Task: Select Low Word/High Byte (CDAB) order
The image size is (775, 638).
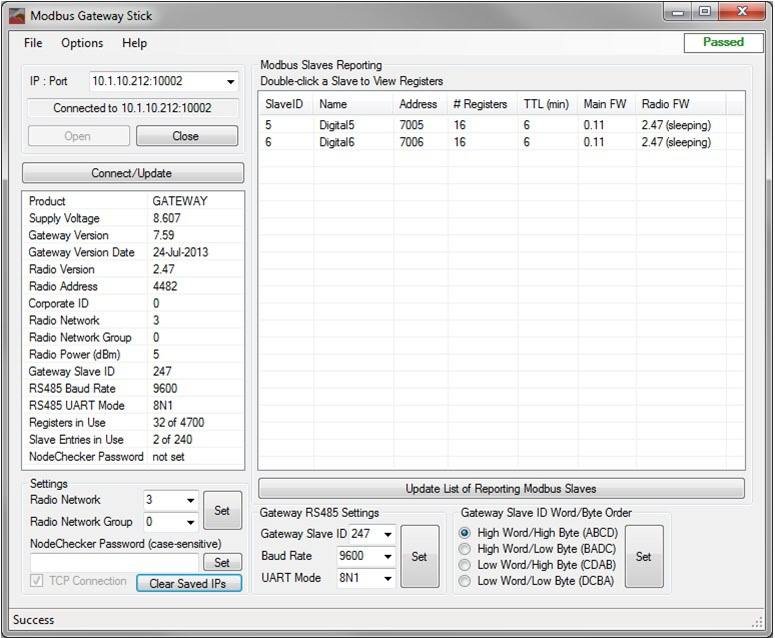Action: [x=466, y=565]
